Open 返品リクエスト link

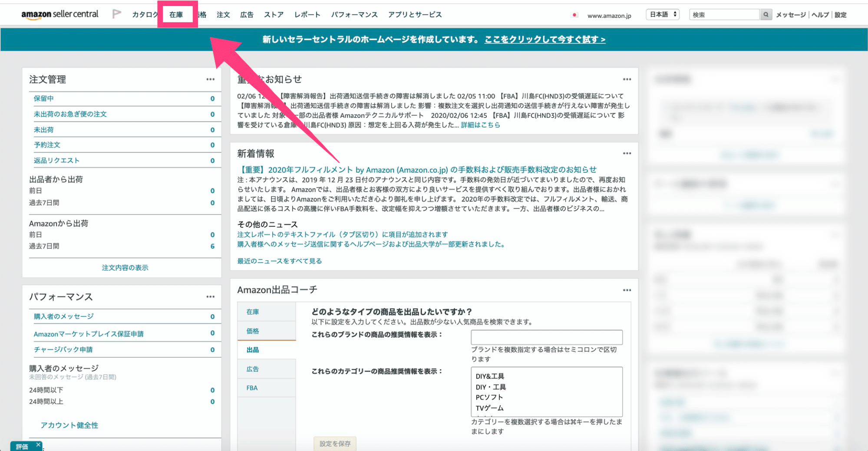(x=57, y=161)
